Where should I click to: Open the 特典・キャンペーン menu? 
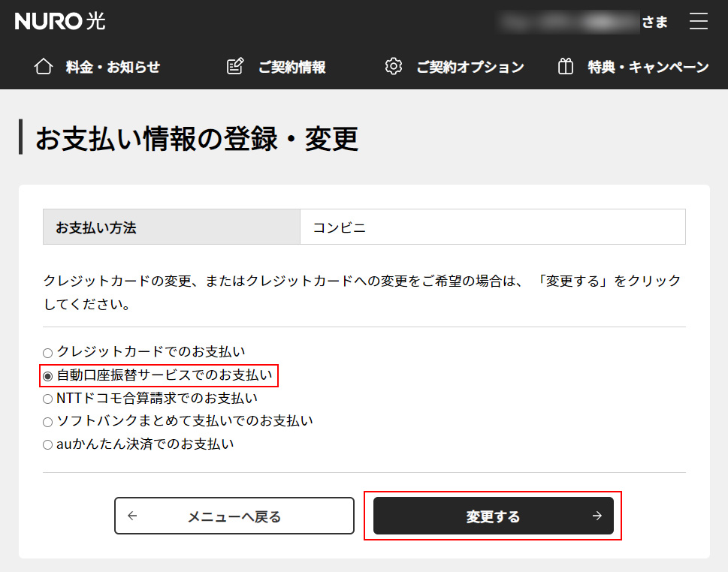[x=647, y=66]
